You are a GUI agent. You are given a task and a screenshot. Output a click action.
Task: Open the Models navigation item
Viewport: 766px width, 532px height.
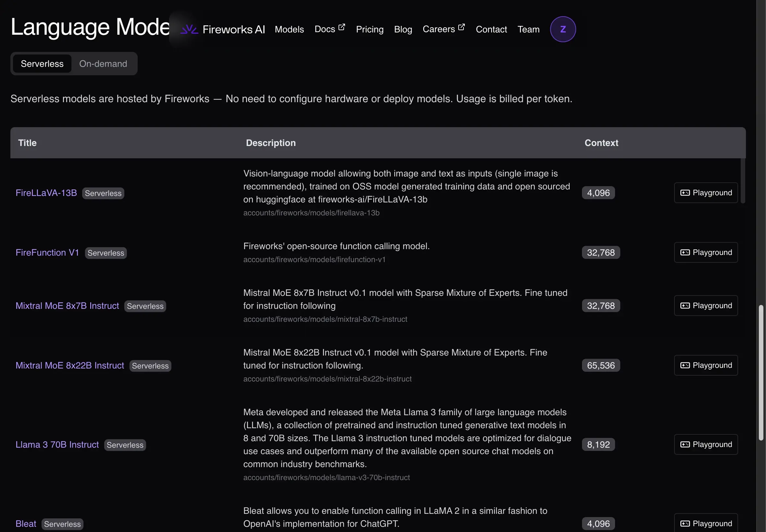289,29
